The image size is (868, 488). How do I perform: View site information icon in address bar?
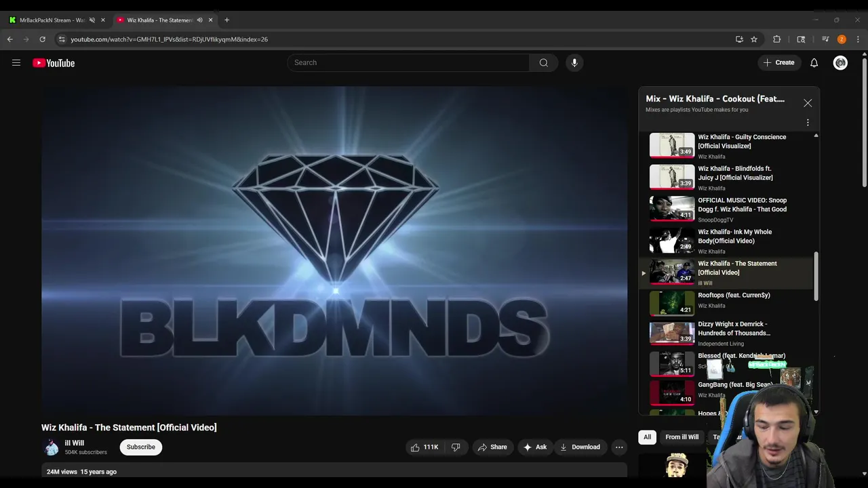62,39
